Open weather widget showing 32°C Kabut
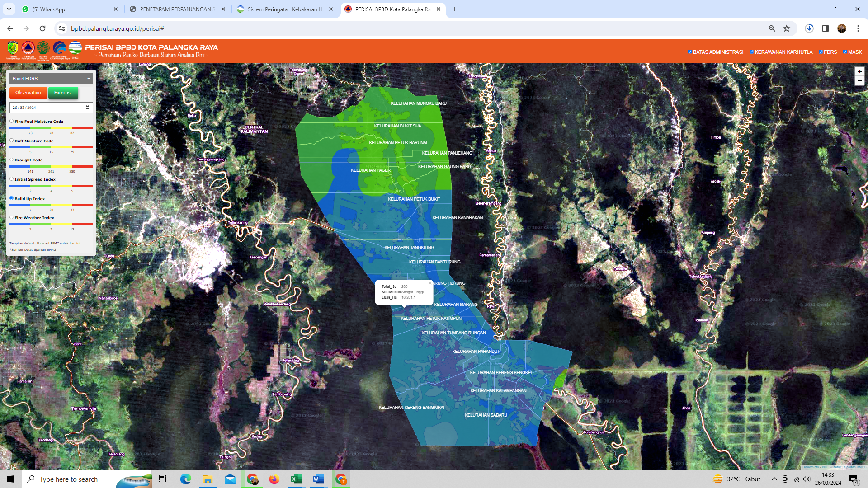The width and height of the screenshot is (868, 488). pos(737,479)
